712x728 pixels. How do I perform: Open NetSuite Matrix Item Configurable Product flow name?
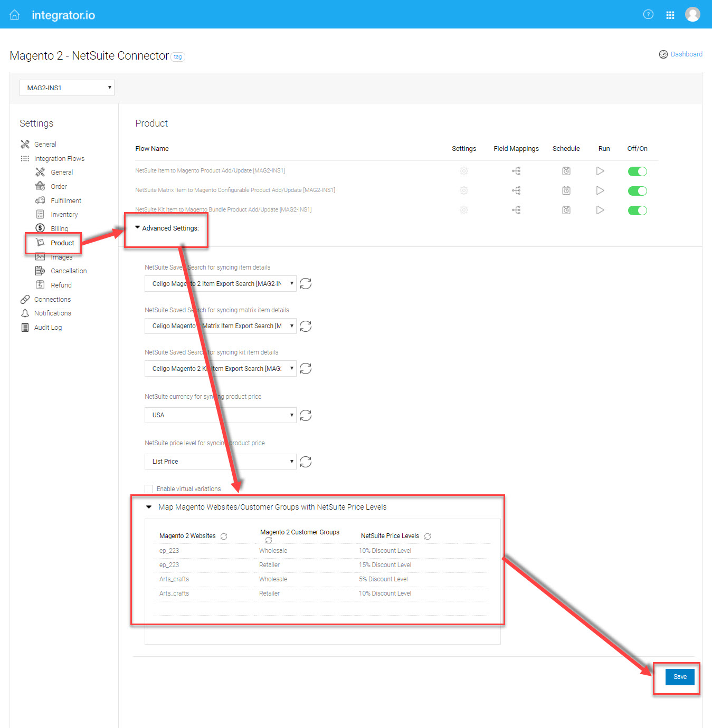[235, 190]
